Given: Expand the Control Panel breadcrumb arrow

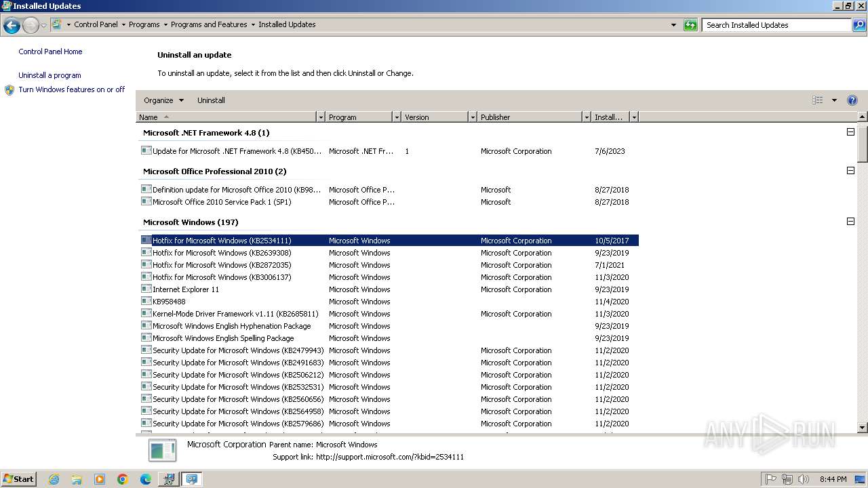Looking at the screenshot, I should [x=123, y=24].
